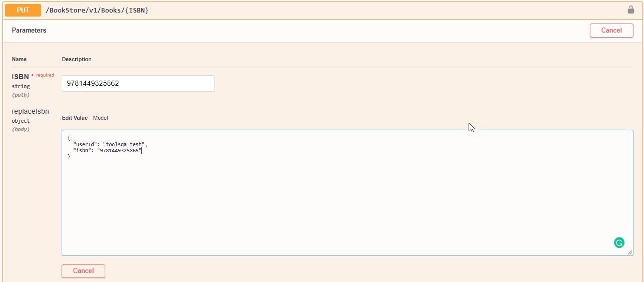Click inside the replaceIsbn JSON body textarea
This screenshot has width=644, height=282.
347,193
